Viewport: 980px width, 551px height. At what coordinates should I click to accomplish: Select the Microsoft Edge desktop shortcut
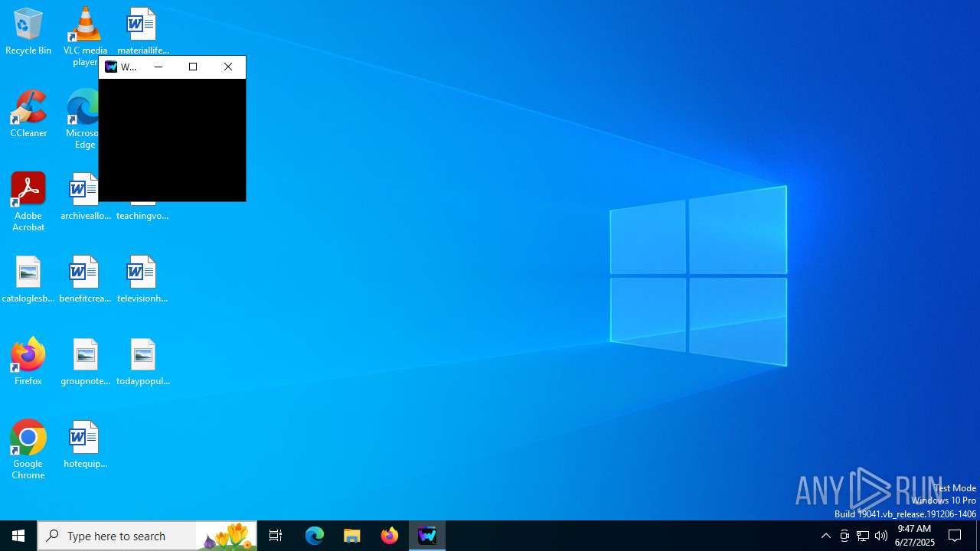pos(83,119)
